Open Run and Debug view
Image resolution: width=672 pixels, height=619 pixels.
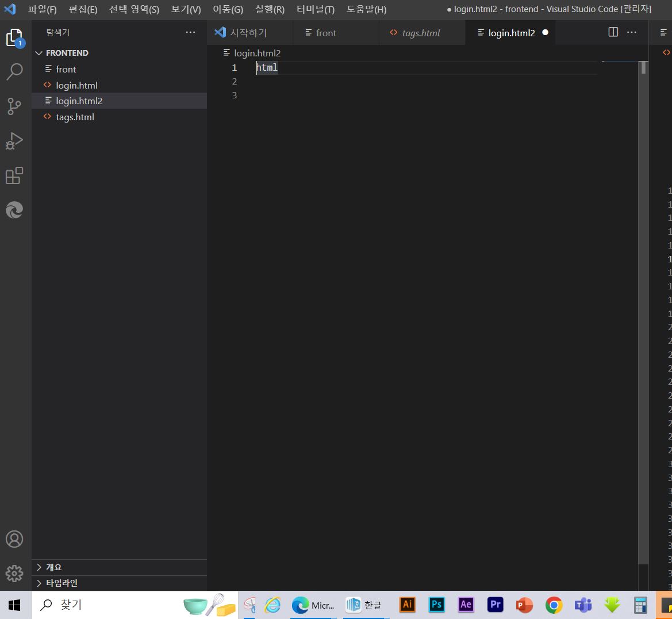pos(14,141)
